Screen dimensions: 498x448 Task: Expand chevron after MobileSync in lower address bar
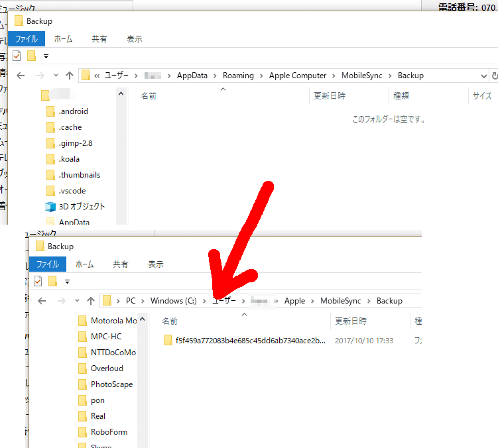(x=369, y=301)
